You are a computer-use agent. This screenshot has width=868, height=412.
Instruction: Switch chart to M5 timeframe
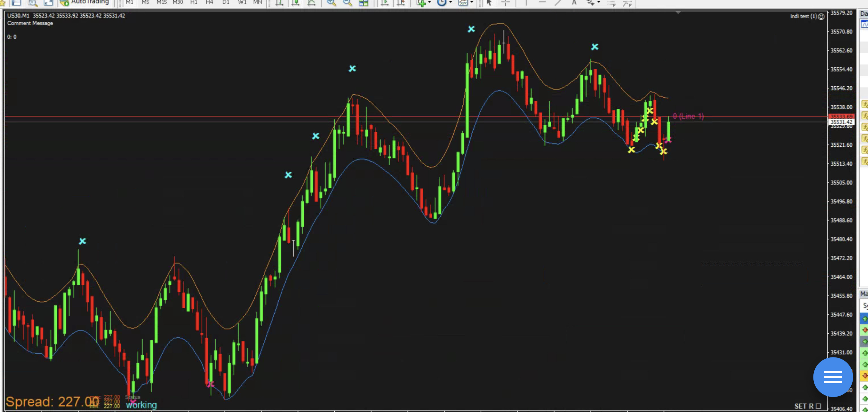pyautogui.click(x=145, y=3)
